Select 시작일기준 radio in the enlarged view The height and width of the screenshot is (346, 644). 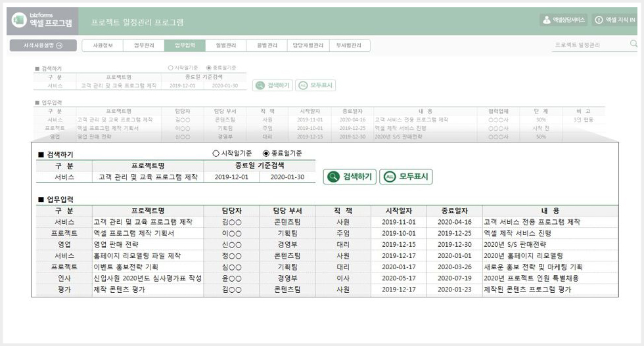216,154
